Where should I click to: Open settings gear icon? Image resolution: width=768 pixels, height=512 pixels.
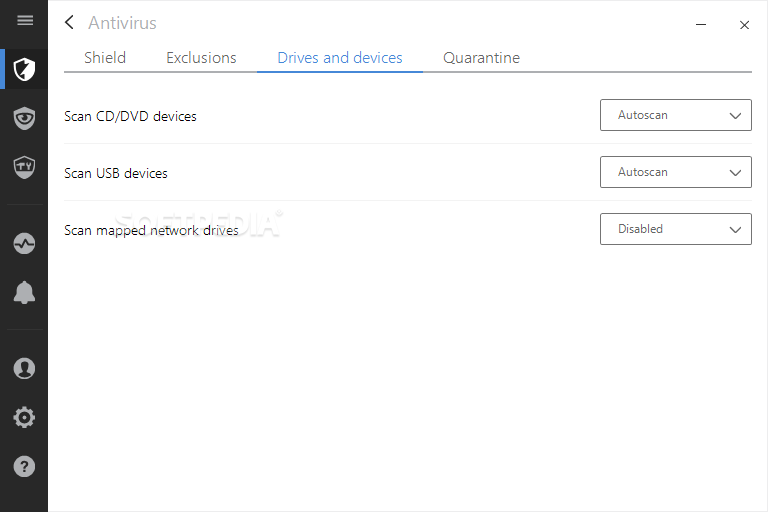pos(24,417)
